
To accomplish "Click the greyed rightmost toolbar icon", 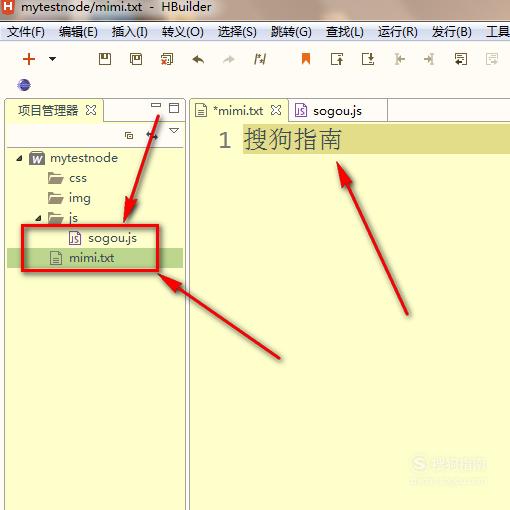I will pos(492,59).
